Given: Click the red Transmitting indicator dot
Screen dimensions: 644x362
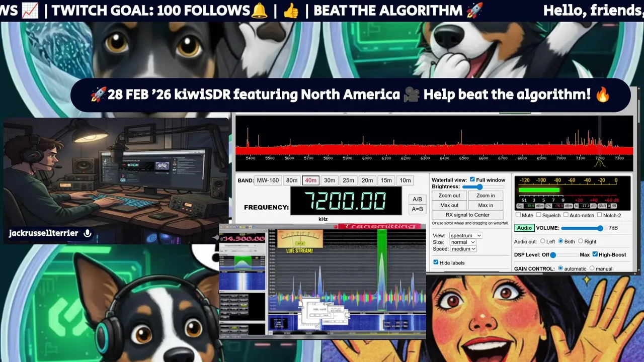Looking at the screenshot, I should (335, 226).
